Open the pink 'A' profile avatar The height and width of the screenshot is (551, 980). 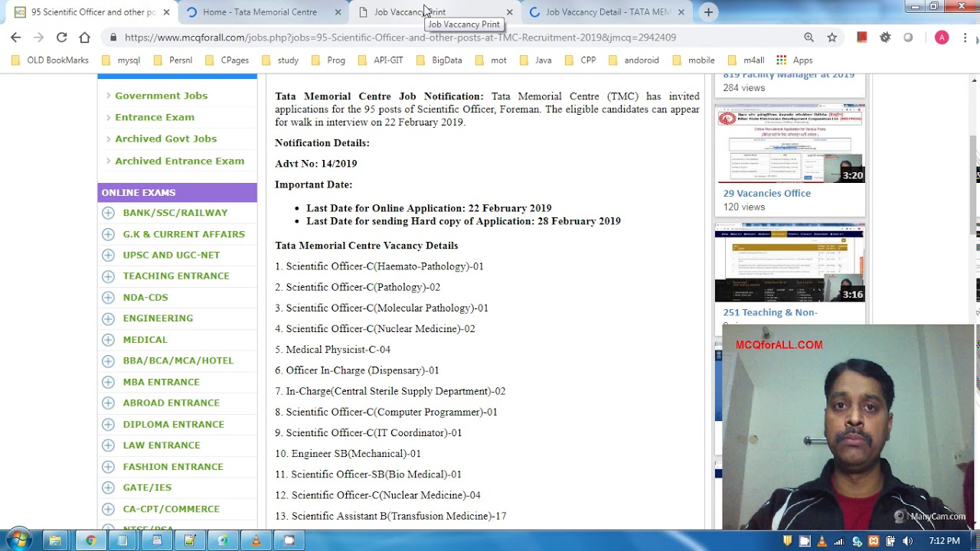click(x=942, y=37)
